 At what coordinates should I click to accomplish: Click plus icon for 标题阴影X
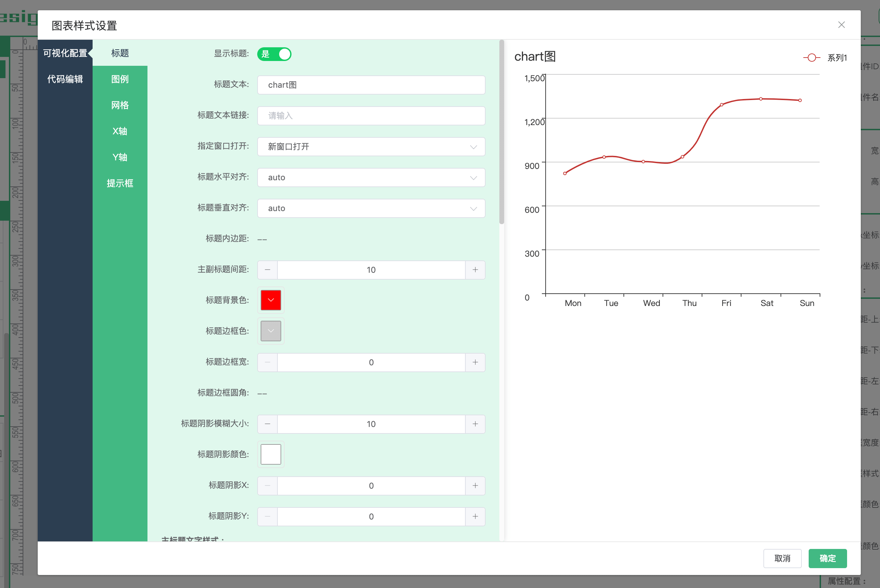475,486
